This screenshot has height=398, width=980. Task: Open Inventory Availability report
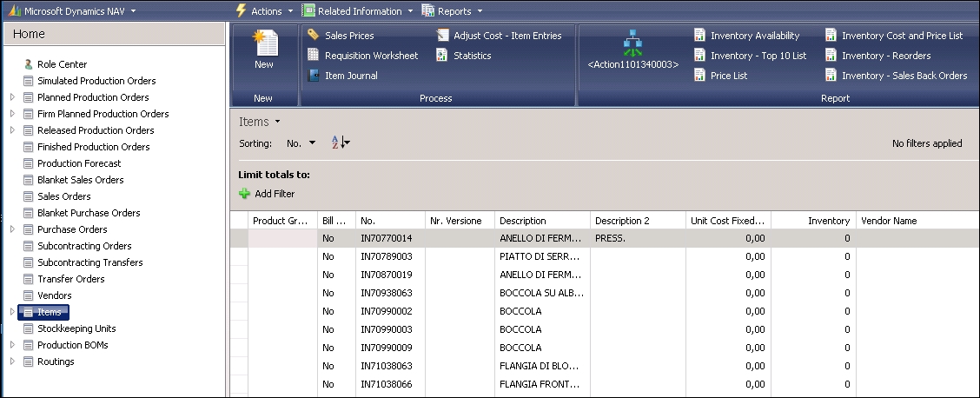[x=747, y=36]
